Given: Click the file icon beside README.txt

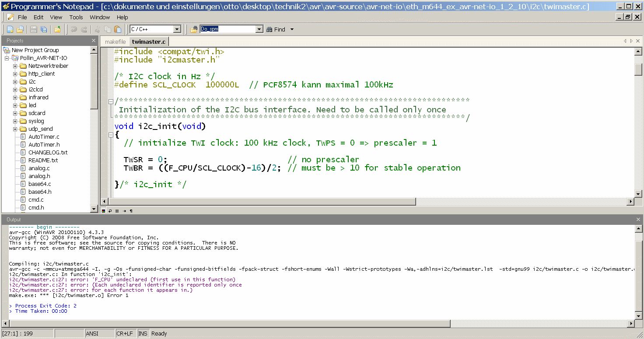Looking at the screenshot, I should pos(23,160).
